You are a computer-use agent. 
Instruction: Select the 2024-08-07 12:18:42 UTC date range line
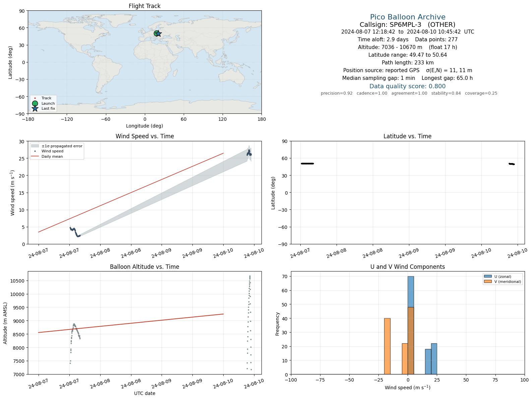(x=408, y=32)
